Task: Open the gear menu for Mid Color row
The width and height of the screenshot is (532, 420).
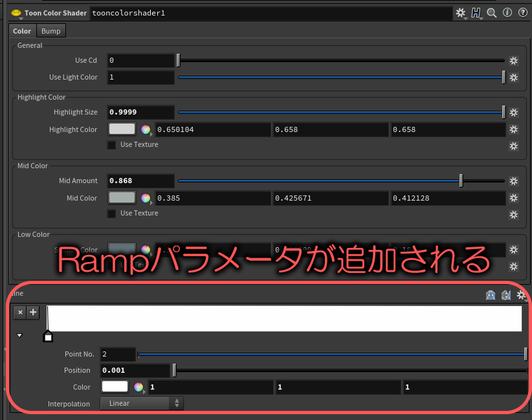Action: click(x=514, y=198)
